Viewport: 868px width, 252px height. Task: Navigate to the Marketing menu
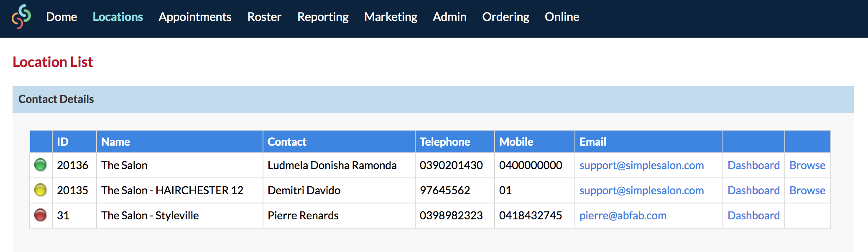pyautogui.click(x=391, y=17)
